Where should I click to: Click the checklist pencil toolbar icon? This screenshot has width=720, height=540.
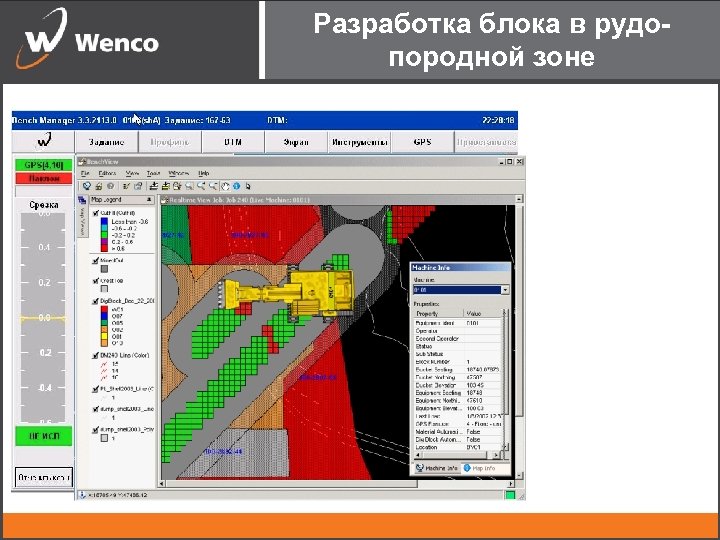126,186
